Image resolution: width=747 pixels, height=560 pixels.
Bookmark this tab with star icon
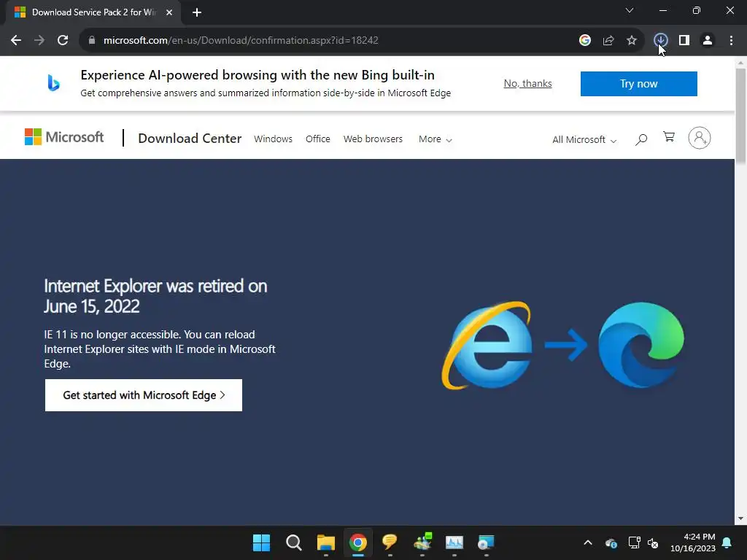pos(631,41)
